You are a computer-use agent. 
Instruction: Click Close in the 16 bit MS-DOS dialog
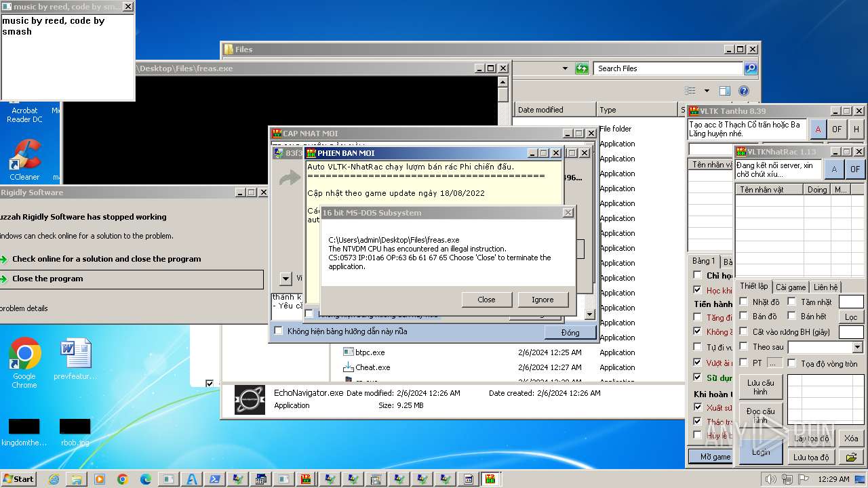[486, 300]
